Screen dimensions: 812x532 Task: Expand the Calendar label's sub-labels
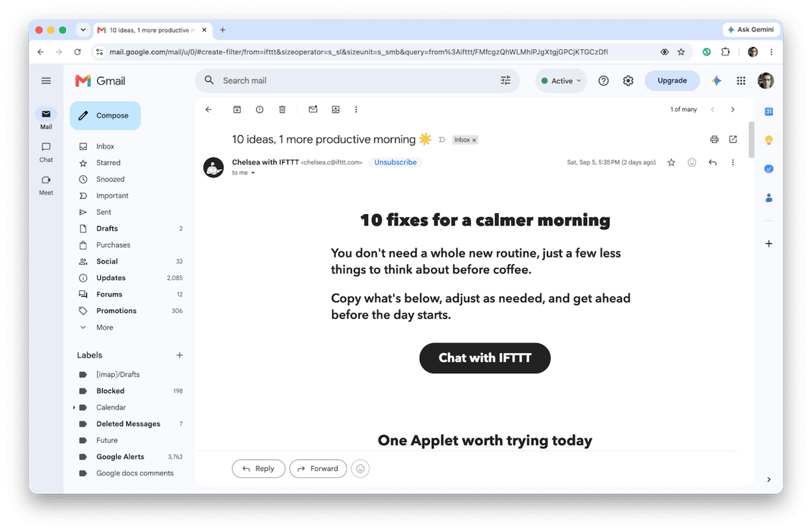pyautogui.click(x=74, y=408)
